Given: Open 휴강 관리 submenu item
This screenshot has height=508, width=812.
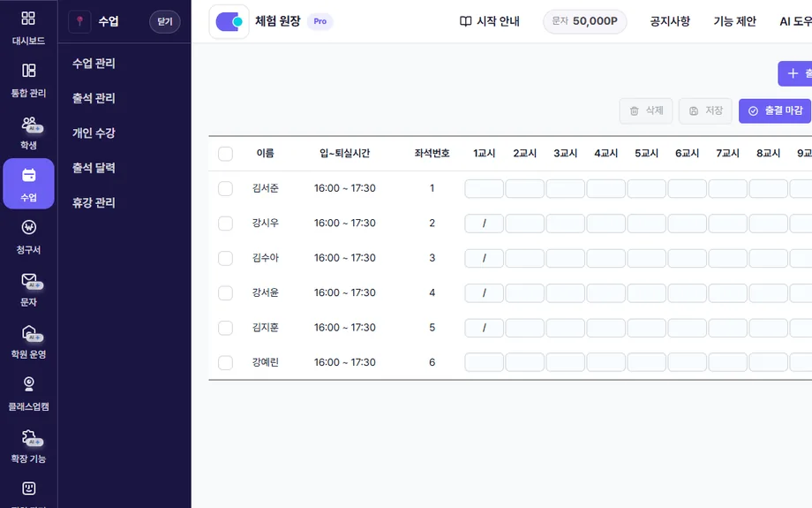Looking at the screenshot, I should (x=94, y=202).
